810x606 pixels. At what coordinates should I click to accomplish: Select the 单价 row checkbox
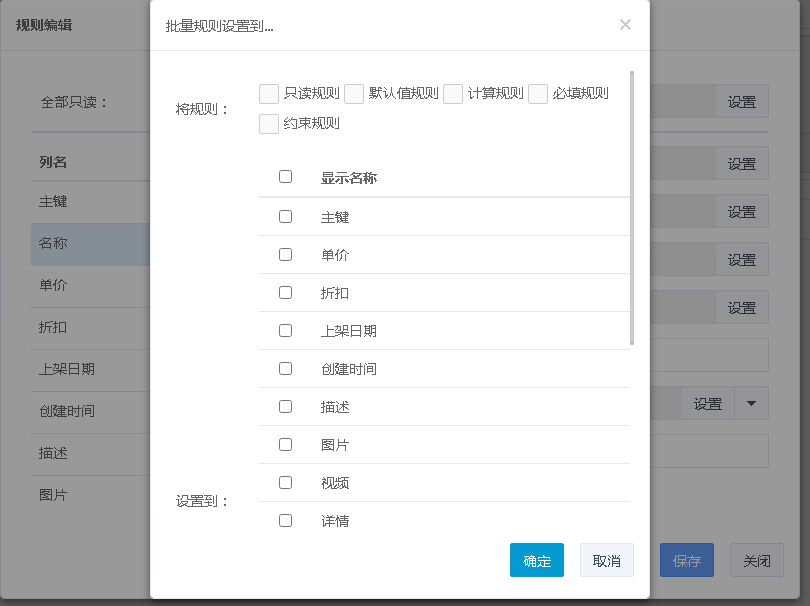coord(285,254)
